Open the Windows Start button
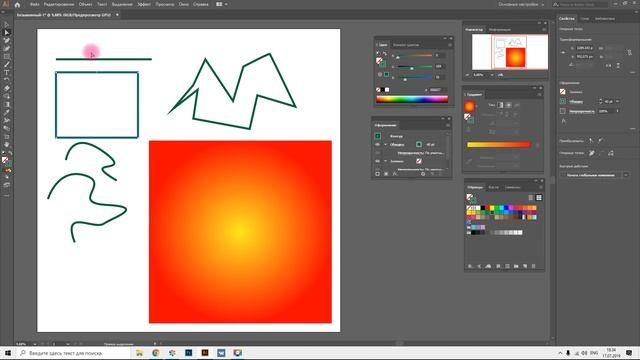Screen dimensions: 640x360 coord(7,353)
